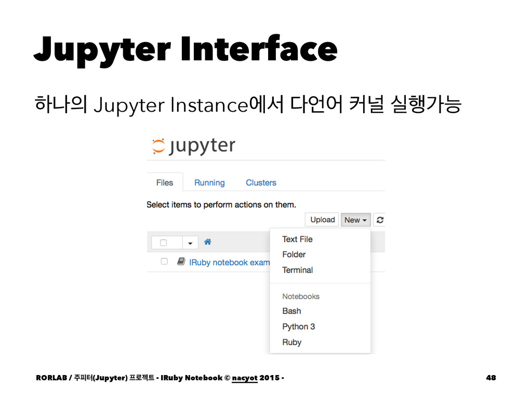
Task: Choose Folder from New menu
Action: [294, 255]
